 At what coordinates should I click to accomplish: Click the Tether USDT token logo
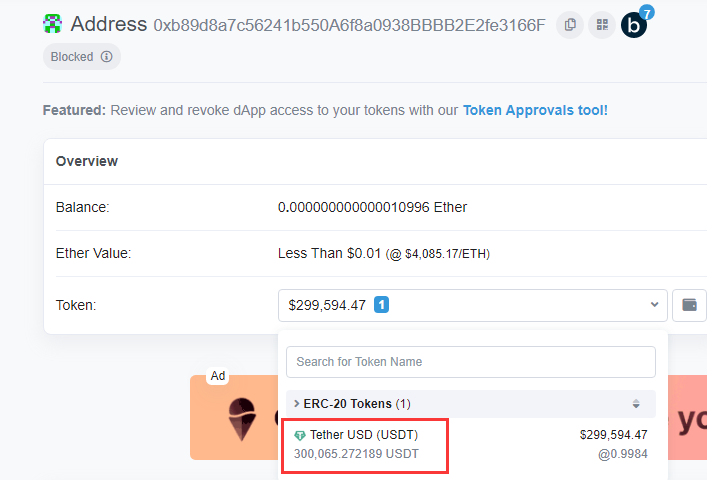(300, 435)
